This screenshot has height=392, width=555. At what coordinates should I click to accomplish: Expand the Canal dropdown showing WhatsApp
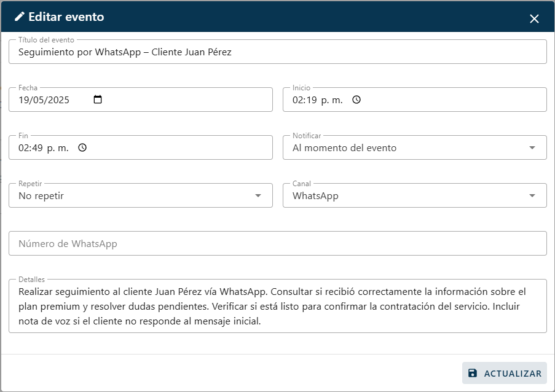tap(532, 195)
